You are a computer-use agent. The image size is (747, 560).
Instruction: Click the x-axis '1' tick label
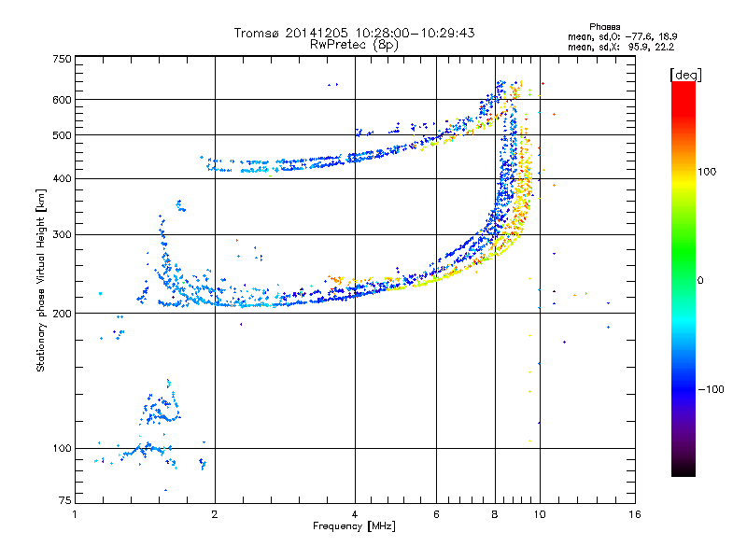click(75, 514)
